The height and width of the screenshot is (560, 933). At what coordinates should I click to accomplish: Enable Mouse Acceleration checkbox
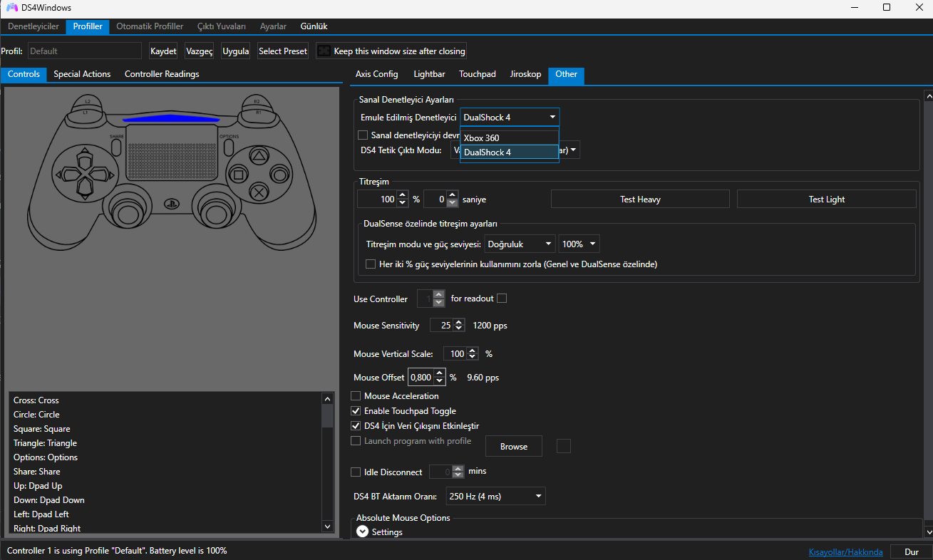coord(356,395)
